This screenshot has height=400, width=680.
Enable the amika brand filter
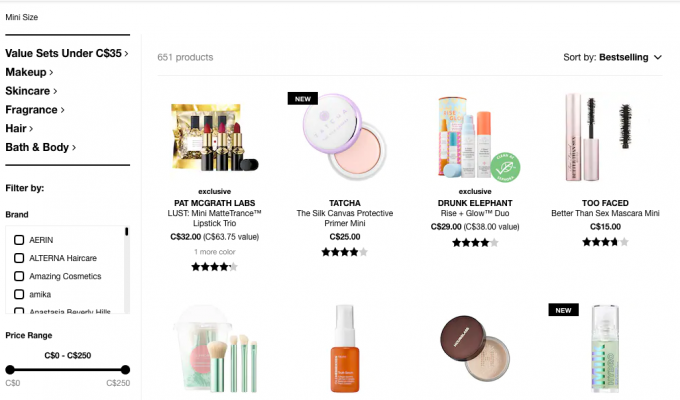coord(19,295)
